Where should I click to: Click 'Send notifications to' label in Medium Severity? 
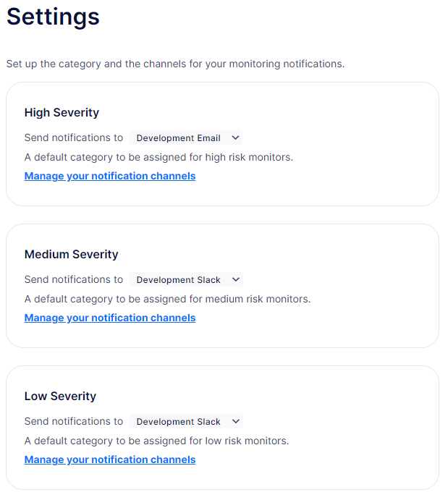coord(74,279)
